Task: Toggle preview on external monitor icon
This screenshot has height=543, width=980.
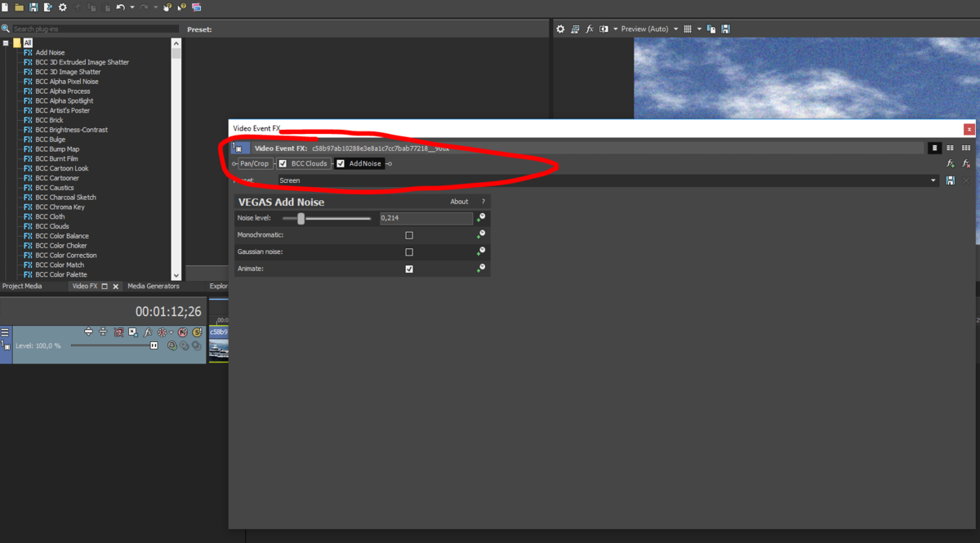Action: click(x=575, y=29)
